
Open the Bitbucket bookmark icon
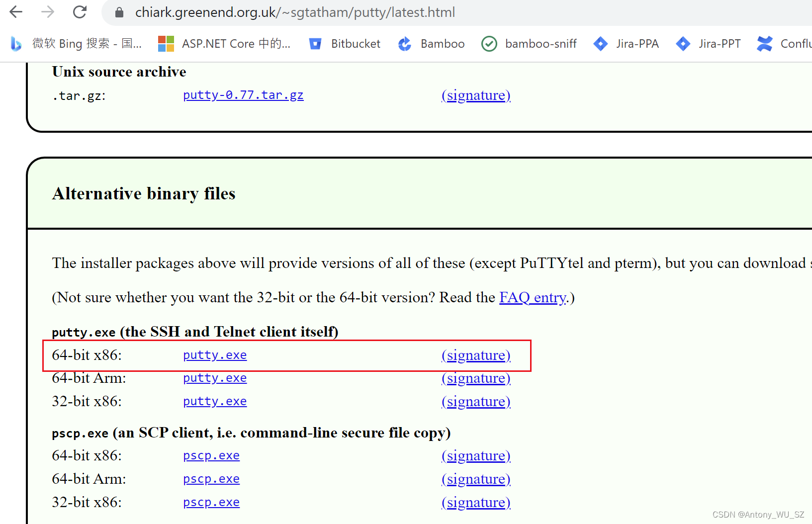pos(315,44)
